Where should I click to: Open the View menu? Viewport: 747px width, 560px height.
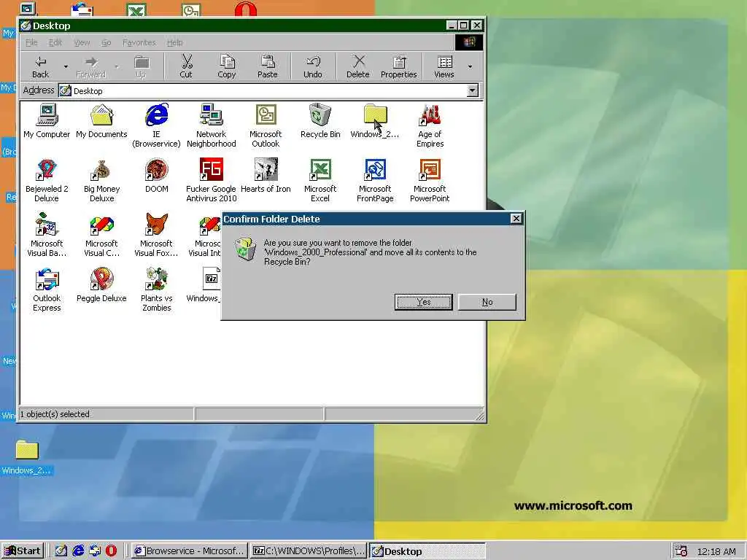tap(82, 42)
